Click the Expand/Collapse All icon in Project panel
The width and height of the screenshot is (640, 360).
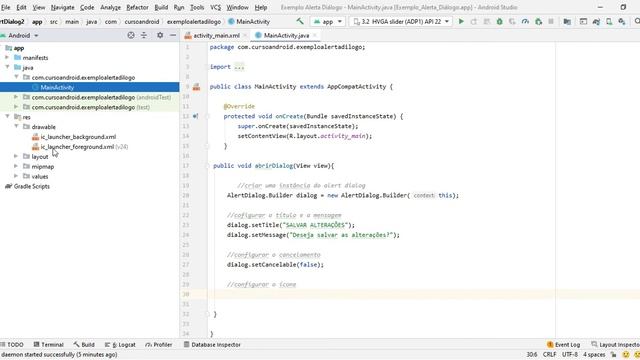(144, 36)
